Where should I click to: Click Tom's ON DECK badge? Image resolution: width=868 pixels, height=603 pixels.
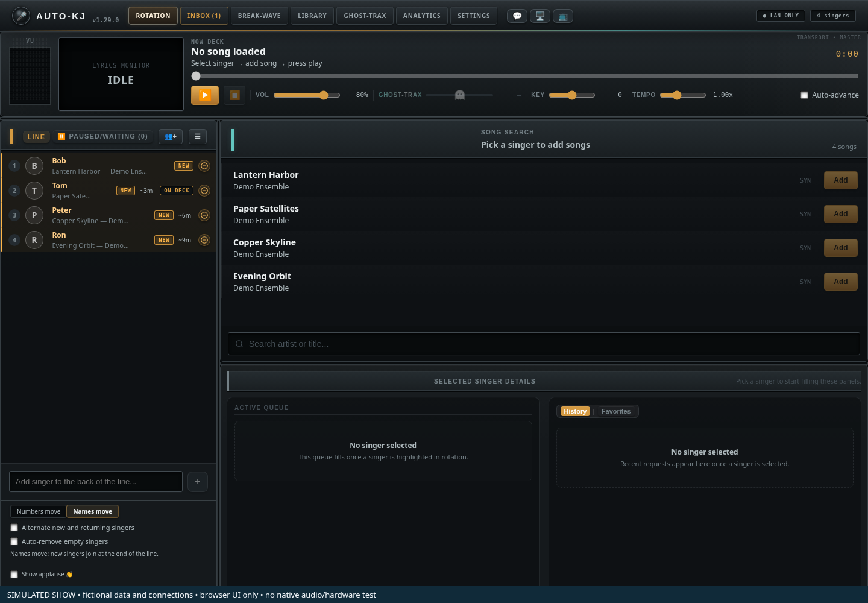tap(177, 191)
